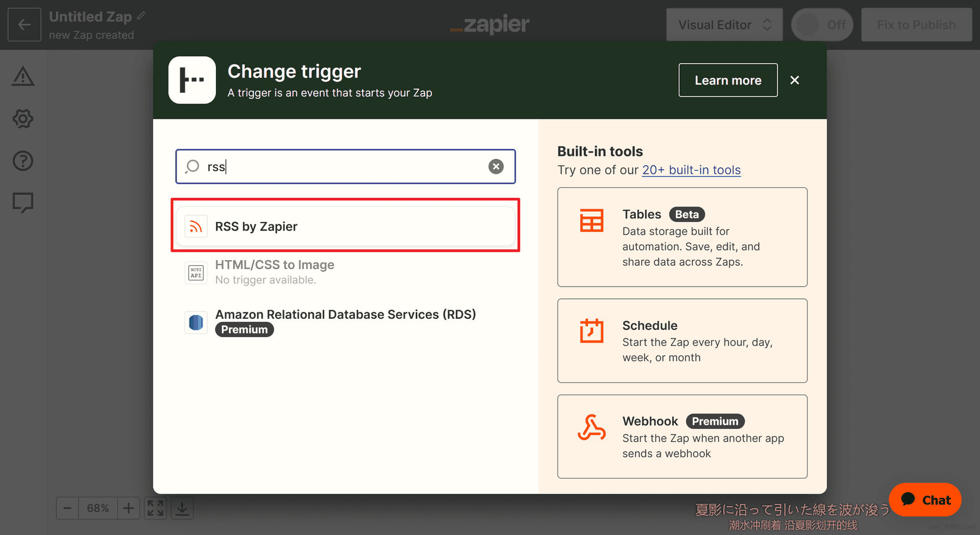
Task: Open the comments speech bubble icon
Action: point(23,202)
